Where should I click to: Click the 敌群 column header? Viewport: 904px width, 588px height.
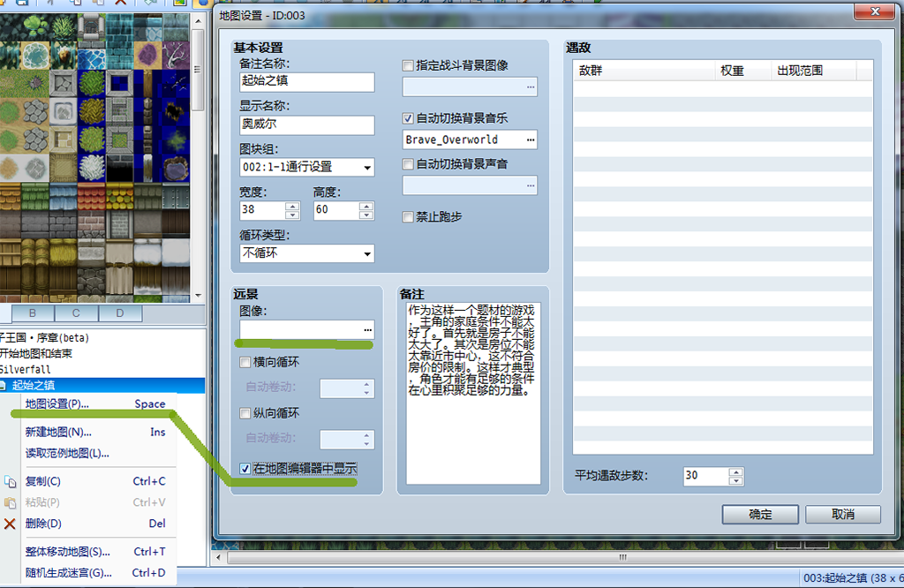(x=644, y=71)
